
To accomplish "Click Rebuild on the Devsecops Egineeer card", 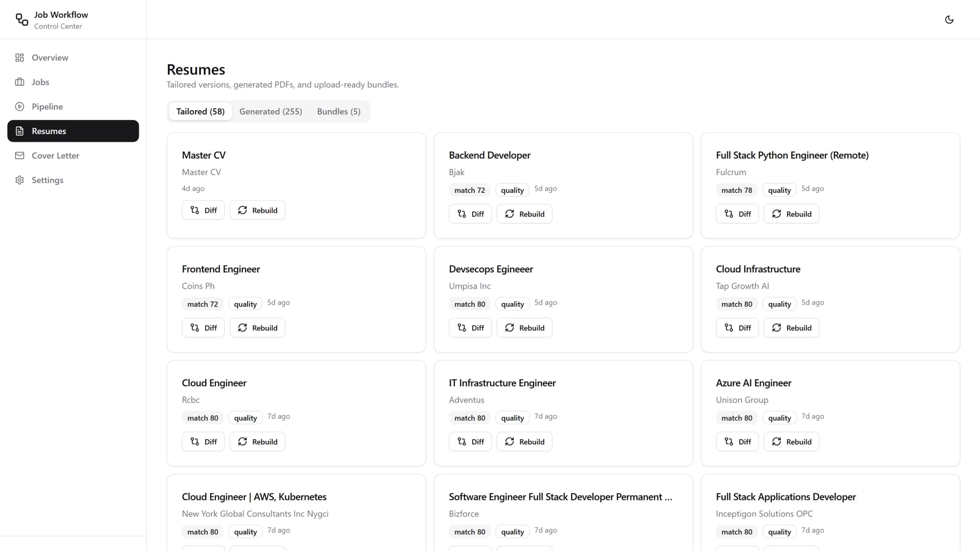I will (524, 328).
